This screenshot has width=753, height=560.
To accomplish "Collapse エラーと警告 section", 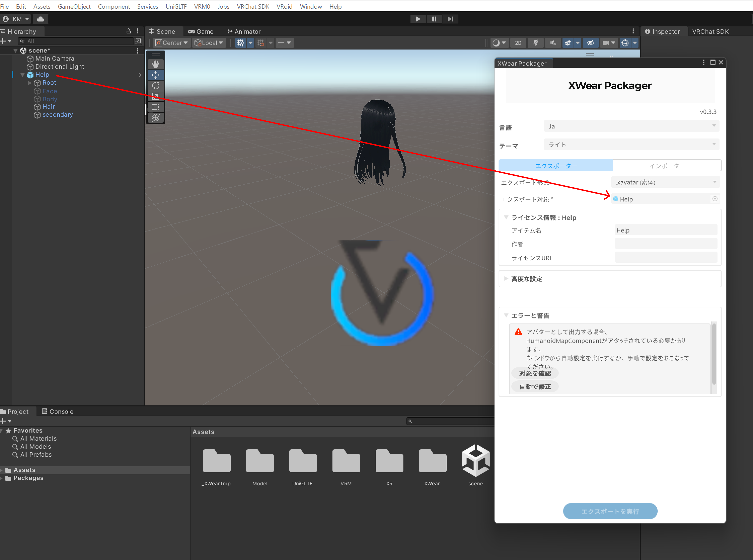I will click(x=506, y=316).
